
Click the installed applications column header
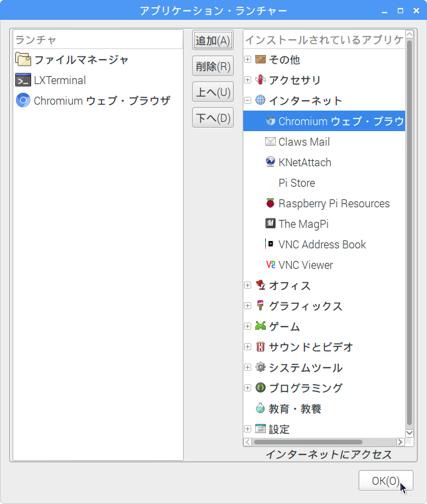pyautogui.click(x=324, y=40)
